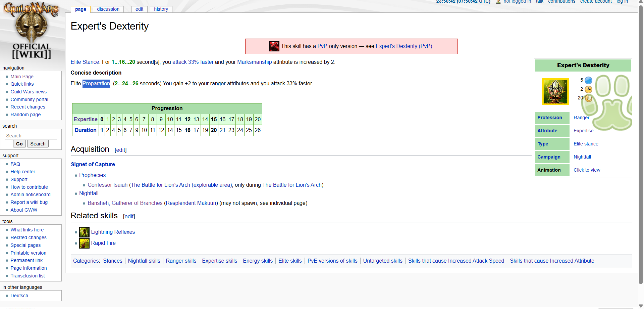Open Quick links in the sidebar
Image resolution: width=644 pixels, height=309 pixels.
pos(22,84)
